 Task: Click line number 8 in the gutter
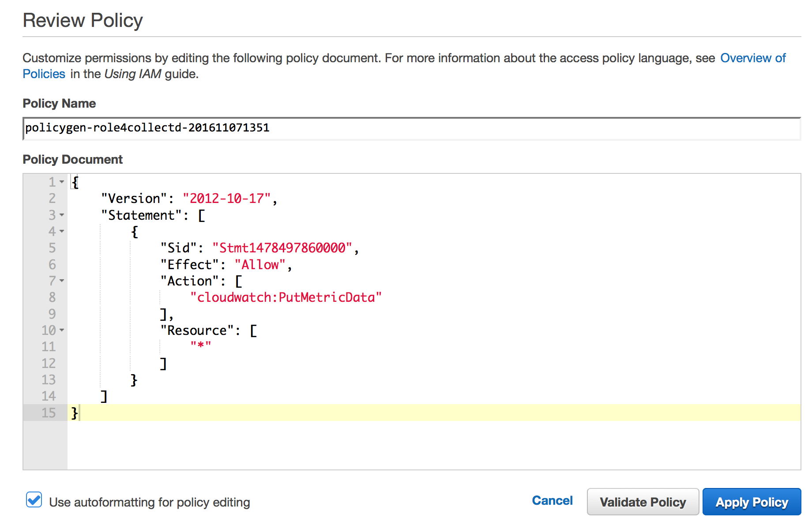(x=52, y=297)
